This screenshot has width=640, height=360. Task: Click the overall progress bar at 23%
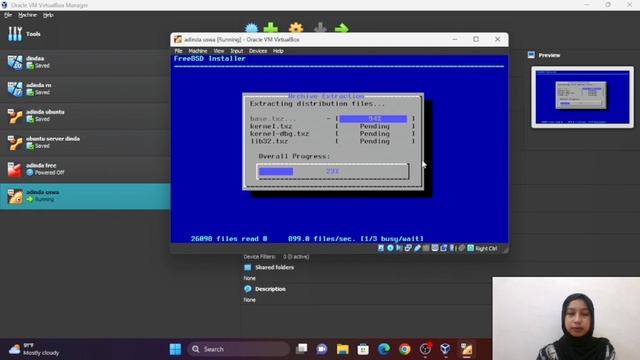pos(333,171)
